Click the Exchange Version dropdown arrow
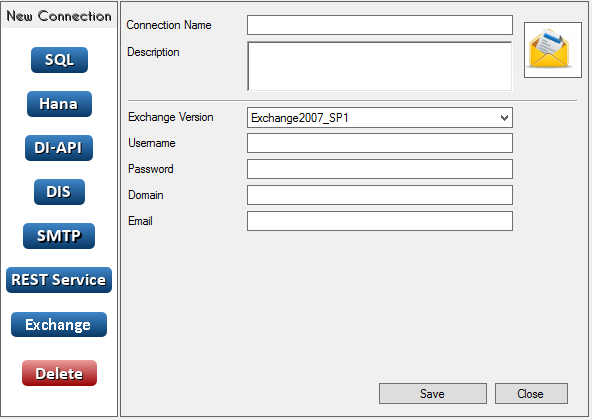Image resolution: width=592 pixels, height=420 pixels. [x=504, y=118]
